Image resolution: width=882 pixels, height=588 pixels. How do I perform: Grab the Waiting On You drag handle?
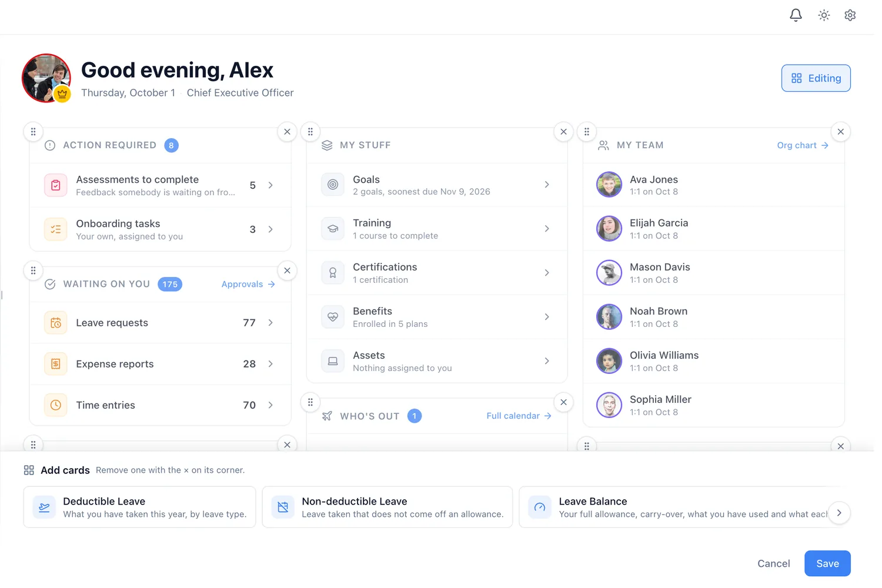point(33,270)
